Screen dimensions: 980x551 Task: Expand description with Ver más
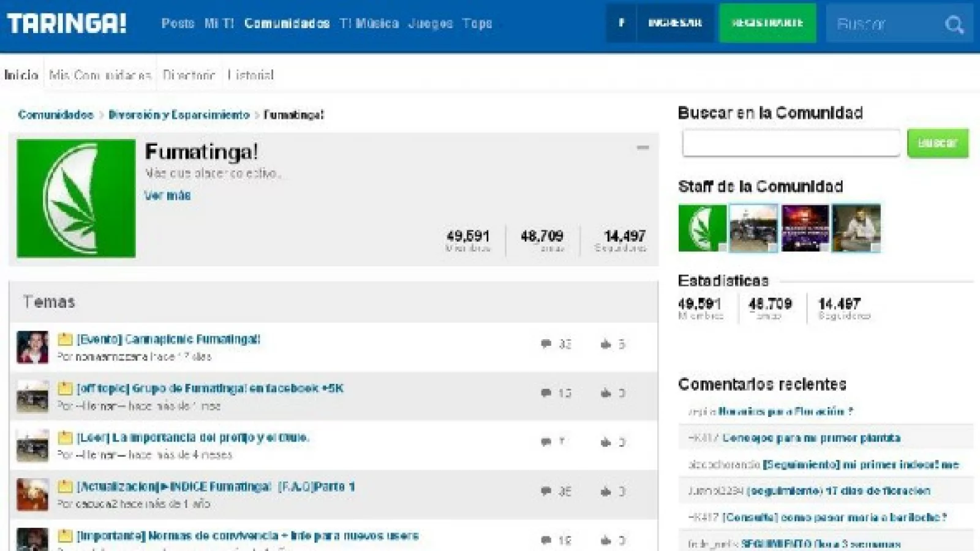(167, 196)
